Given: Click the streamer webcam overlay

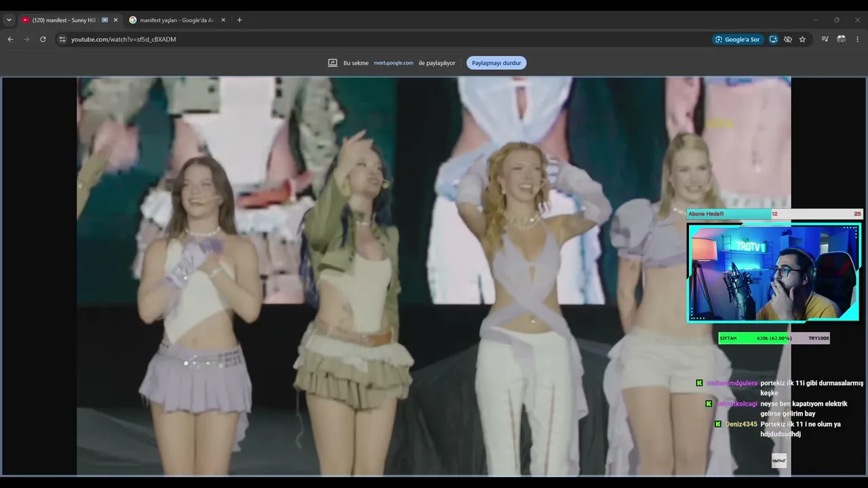Looking at the screenshot, I should [x=774, y=272].
